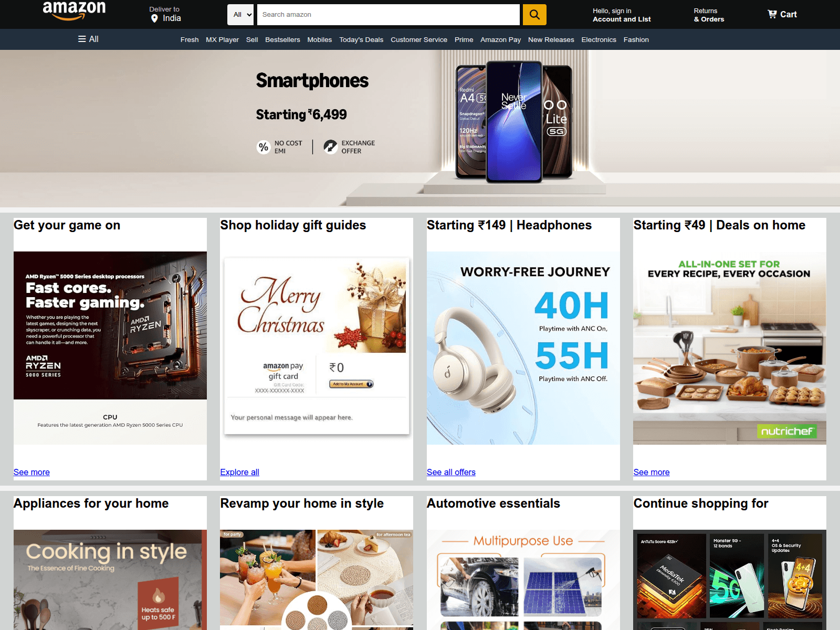Open Hello, sign in Account and List
The height and width of the screenshot is (630, 840).
[x=621, y=15]
